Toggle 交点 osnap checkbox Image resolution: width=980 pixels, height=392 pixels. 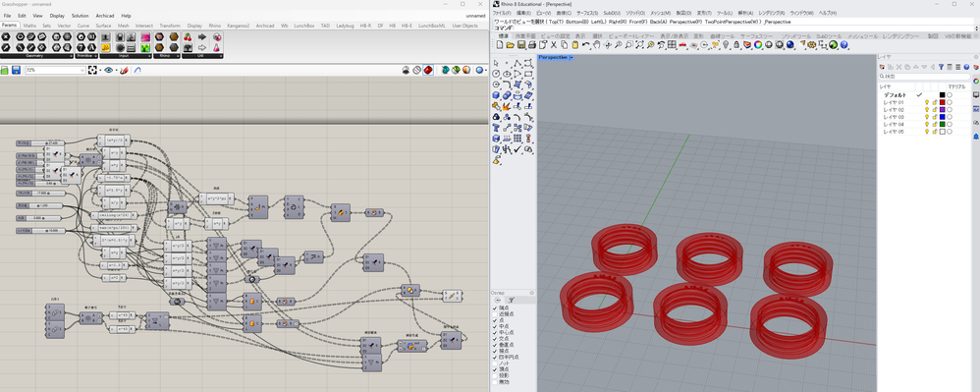click(495, 339)
